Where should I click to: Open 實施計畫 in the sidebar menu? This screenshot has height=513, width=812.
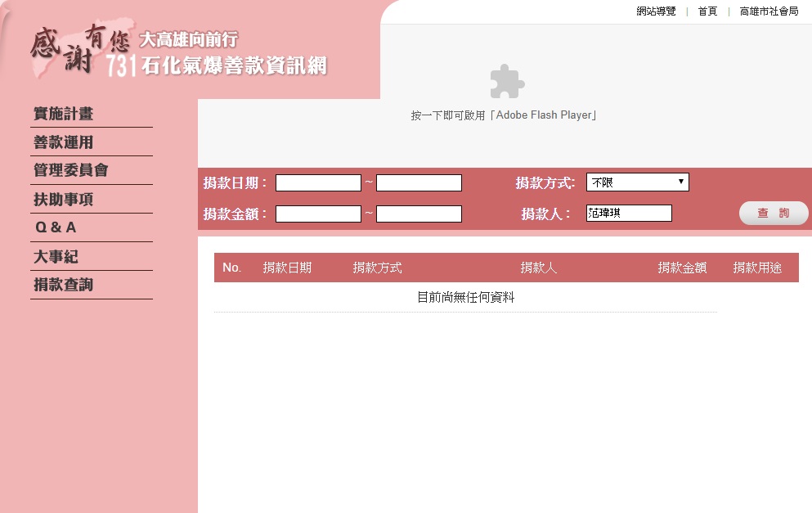(x=64, y=114)
